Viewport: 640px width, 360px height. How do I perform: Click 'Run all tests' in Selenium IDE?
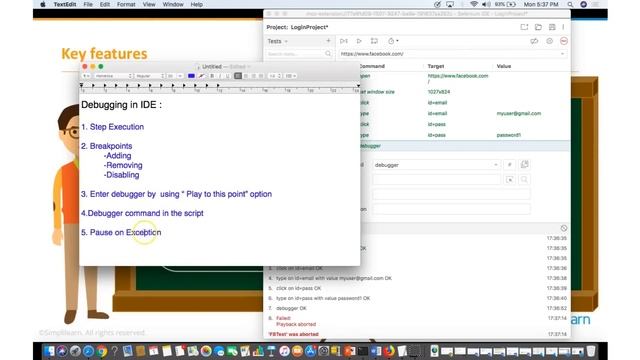click(344, 41)
